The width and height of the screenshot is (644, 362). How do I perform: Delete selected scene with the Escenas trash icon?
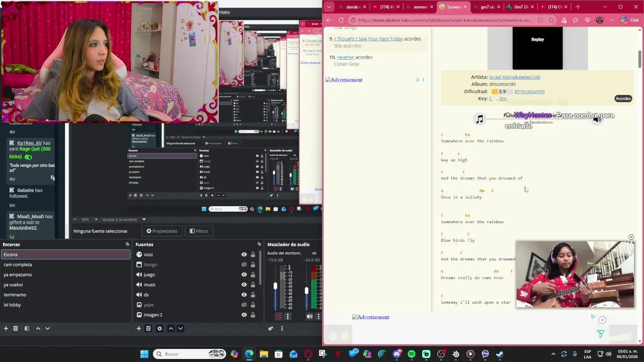click(16, 328)
